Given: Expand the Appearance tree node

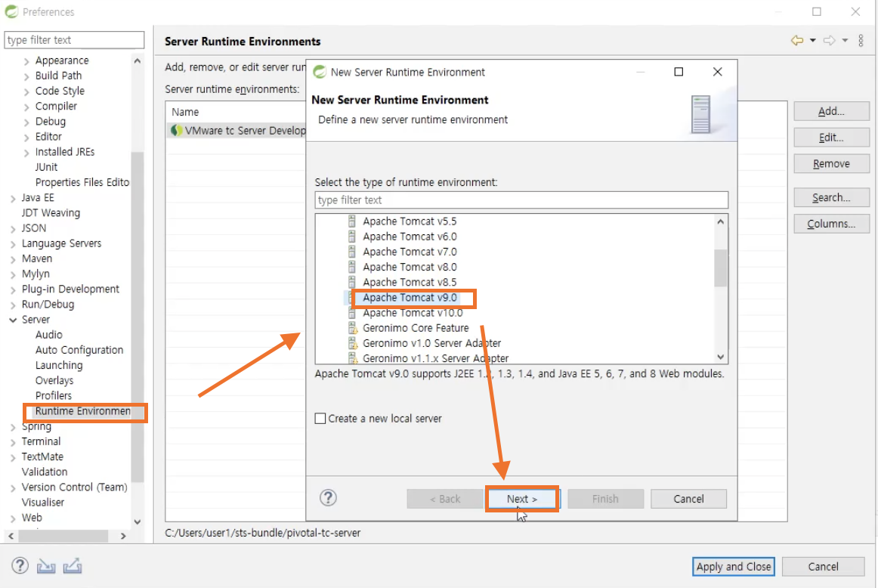Looking at the screenshot, I should (26, 61).
